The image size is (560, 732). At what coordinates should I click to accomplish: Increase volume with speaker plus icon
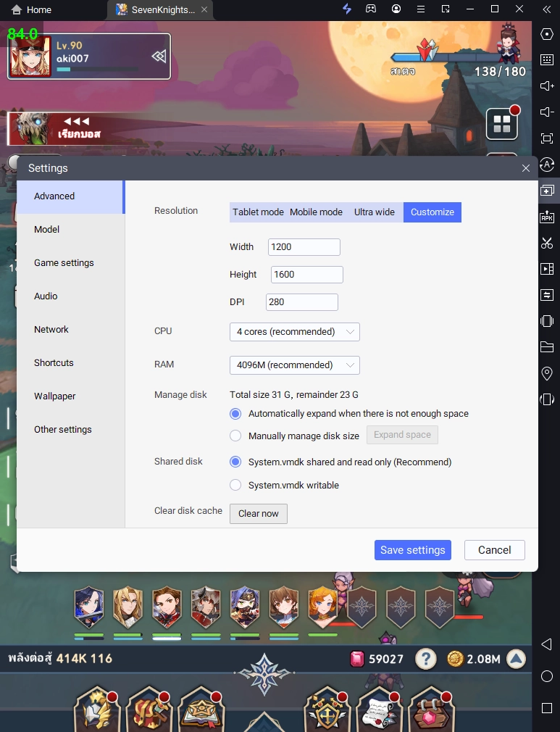coord(547,86)
